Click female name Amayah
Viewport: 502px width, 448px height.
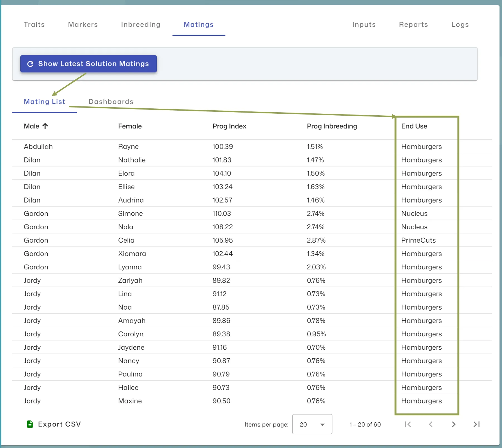[x=132, y=320]
